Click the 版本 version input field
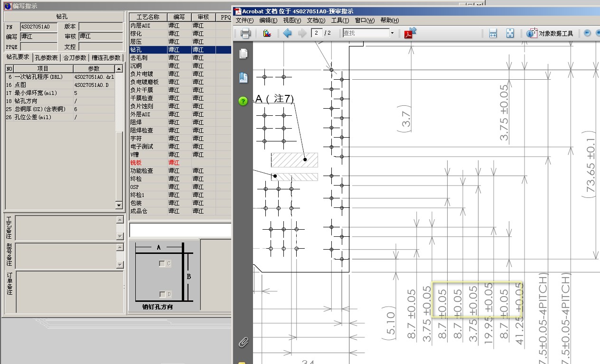600x364 pixels. pyautogui.click(x=101, y=27)
